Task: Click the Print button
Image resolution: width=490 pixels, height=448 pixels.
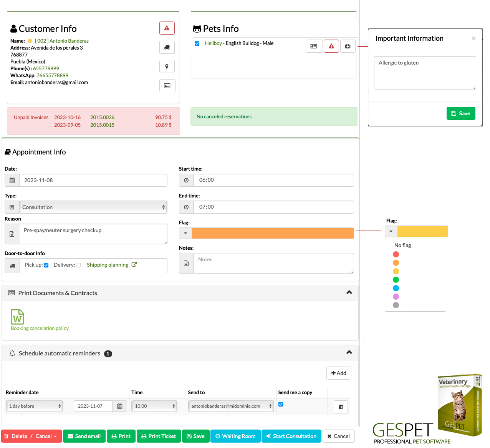Action: click(121, 436)
